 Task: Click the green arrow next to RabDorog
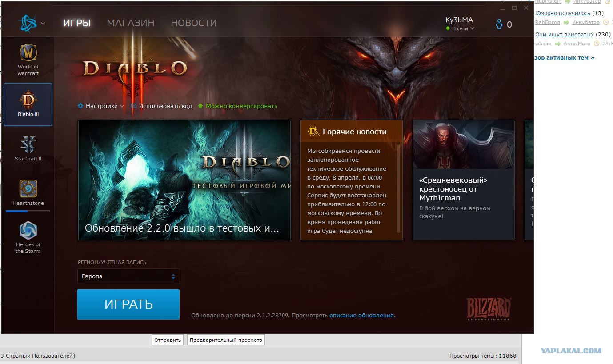[x=566, y=22]
